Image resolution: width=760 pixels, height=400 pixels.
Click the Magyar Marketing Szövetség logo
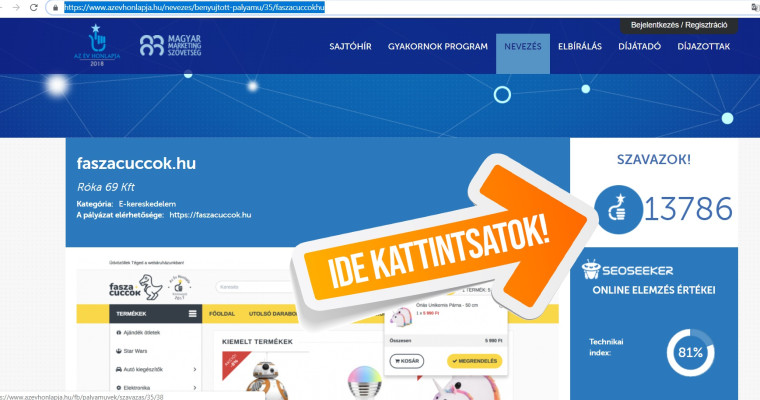(x=170, y=45)
